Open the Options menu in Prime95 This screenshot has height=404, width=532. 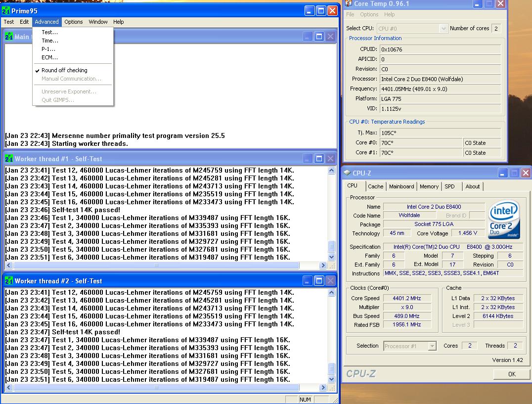[74, 22]
